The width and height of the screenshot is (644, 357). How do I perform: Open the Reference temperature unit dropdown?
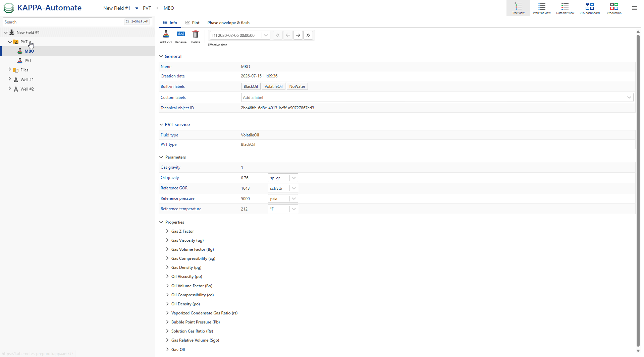[294, 209]
